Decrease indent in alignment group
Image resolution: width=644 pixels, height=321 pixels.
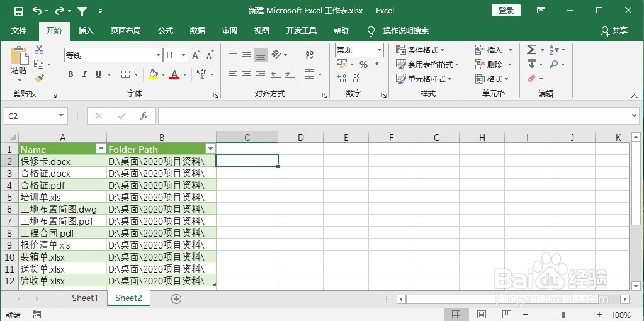(x=276, y=74)
